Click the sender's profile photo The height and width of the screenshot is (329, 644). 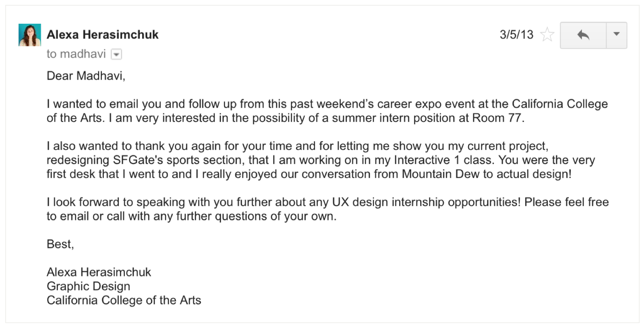point(30,35)
